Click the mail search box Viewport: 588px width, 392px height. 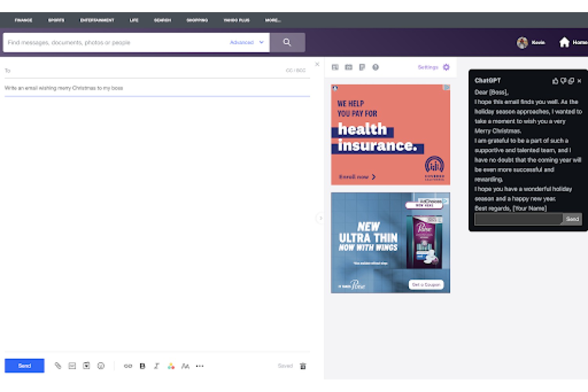(116, 42)
